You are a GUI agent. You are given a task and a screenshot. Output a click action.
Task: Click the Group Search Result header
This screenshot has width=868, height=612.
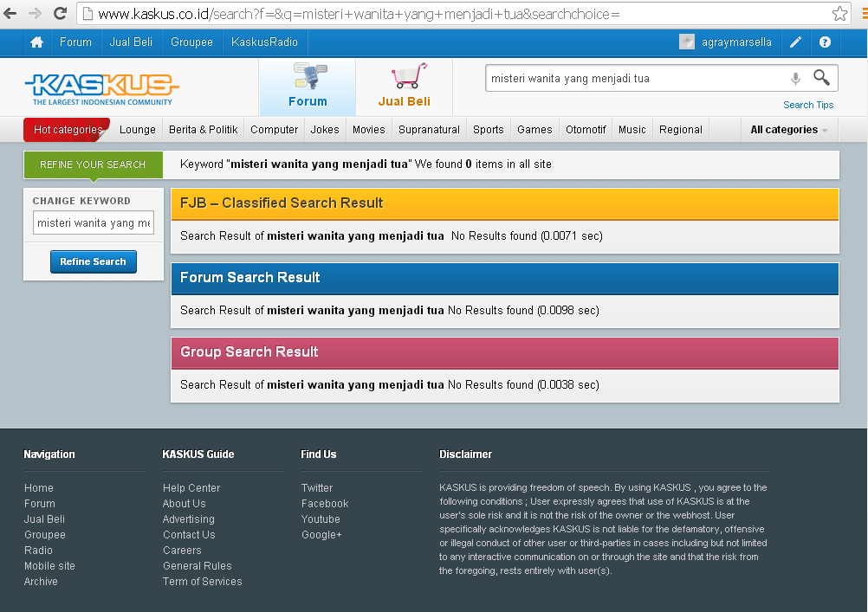pos(505,352)
